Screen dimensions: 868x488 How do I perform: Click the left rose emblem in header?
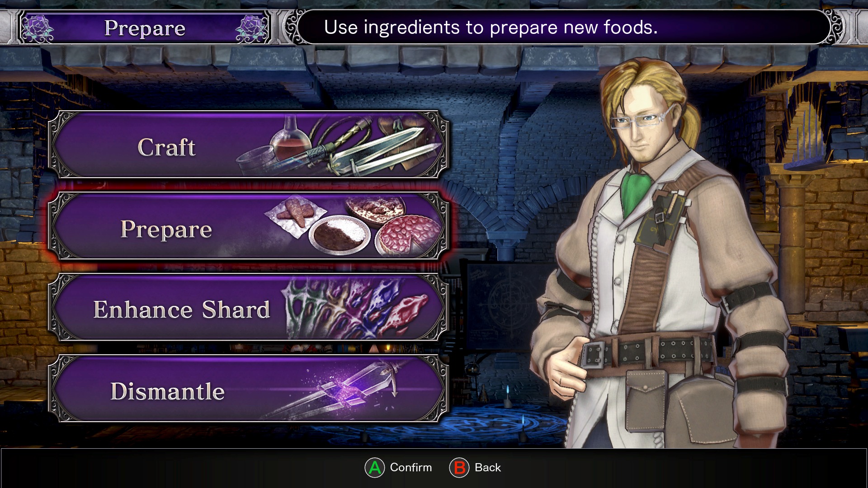(38, 28)
